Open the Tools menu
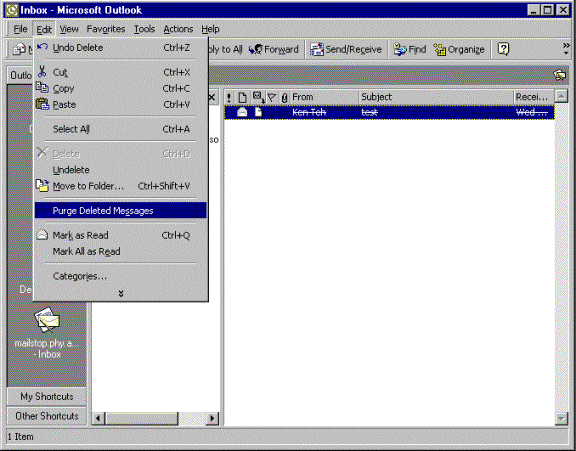 (144, 29)
